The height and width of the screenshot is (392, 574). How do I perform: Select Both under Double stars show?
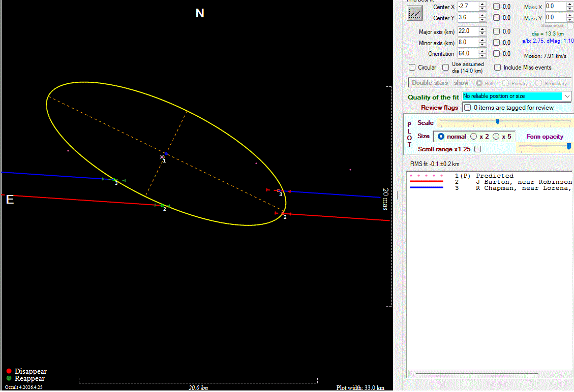[x=479, y=83]
